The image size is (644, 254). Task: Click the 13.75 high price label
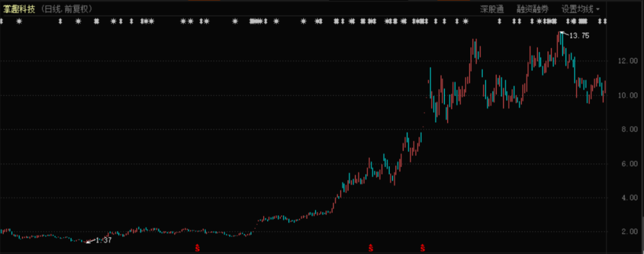coord(579,36)
